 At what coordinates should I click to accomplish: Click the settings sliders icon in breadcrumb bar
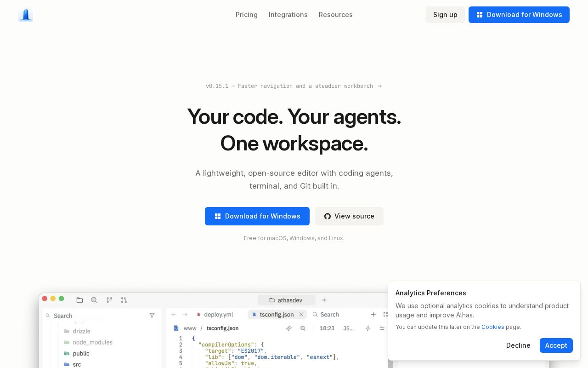click(382, 328)
